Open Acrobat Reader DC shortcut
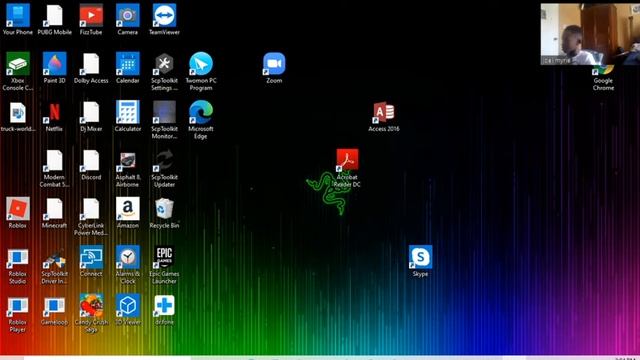640x360 pixels. point(347,160)
